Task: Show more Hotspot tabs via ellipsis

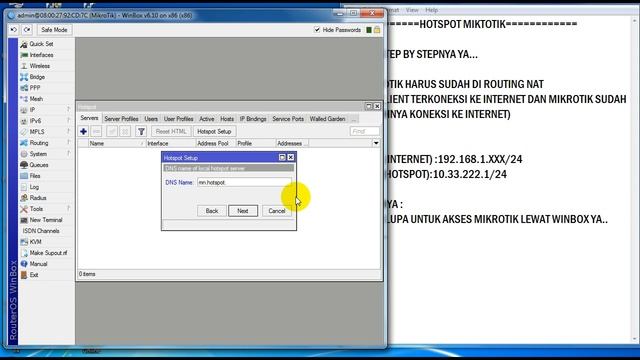Action: click(354, 119)
